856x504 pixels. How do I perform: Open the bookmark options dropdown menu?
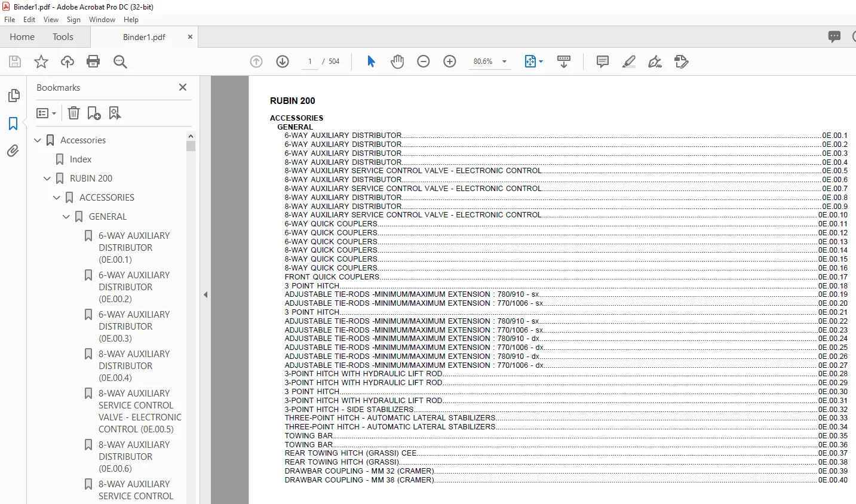click(x=46, y=113)
